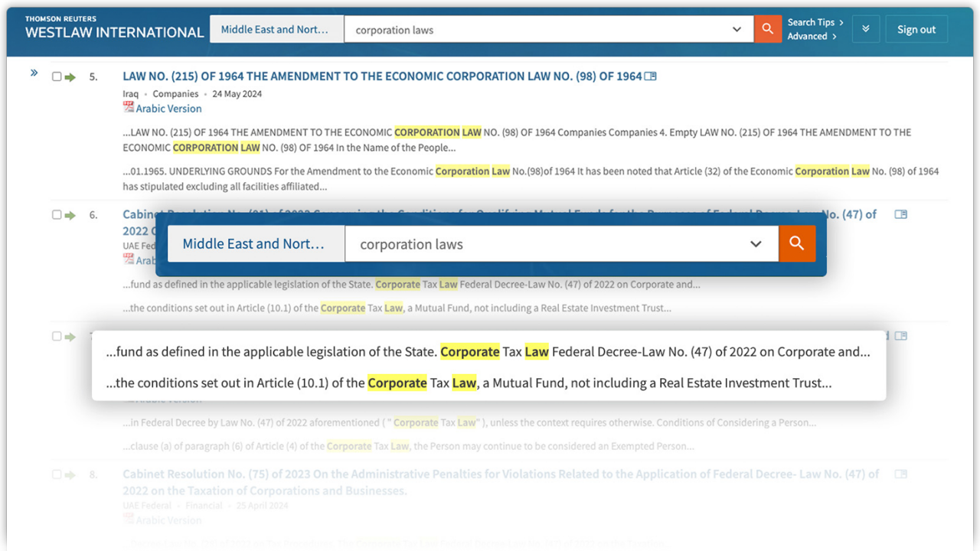Tick the checkbox for result 6
Image resolution: width=980 pixels, height=551 pixels.
coord(57,215)
